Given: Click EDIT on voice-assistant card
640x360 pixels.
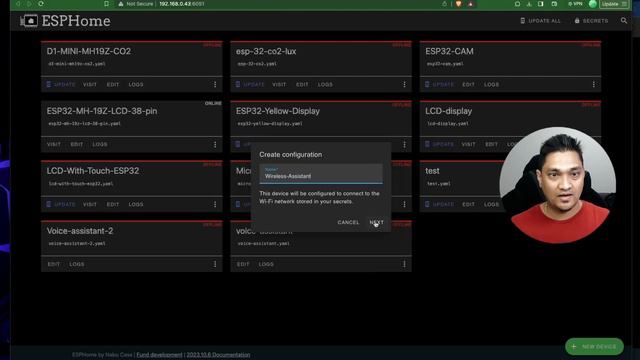Looking at the screenshot, I should click(243, 264).
